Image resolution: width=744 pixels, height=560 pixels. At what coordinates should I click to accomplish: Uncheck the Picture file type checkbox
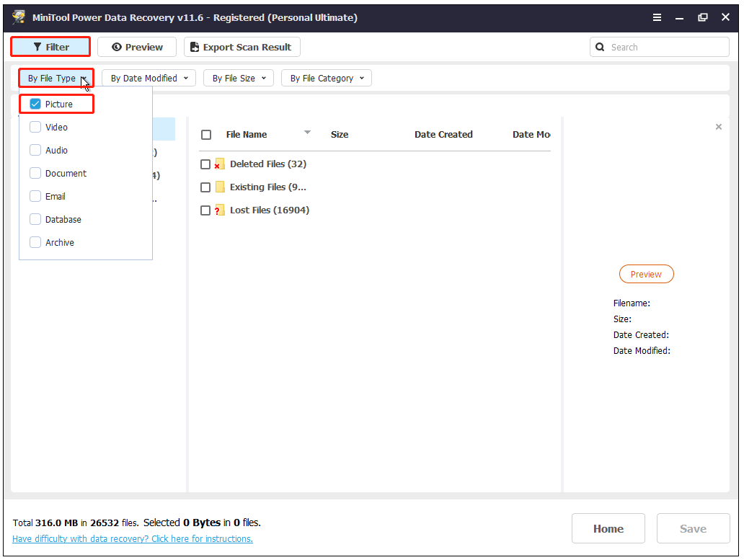tap(35, 104)
